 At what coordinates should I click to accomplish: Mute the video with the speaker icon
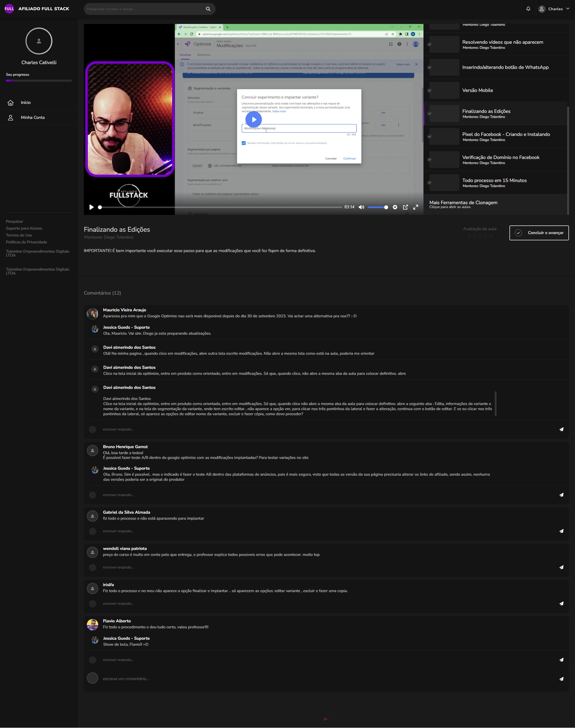point(361,207)
